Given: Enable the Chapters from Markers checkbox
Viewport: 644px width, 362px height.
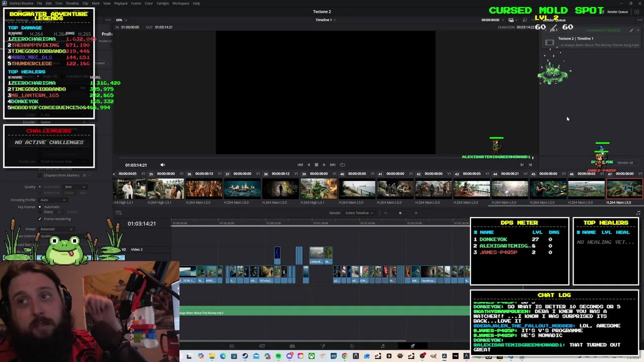Looking at the screenshot, I should pyautogui.click(x=40, y=175).
